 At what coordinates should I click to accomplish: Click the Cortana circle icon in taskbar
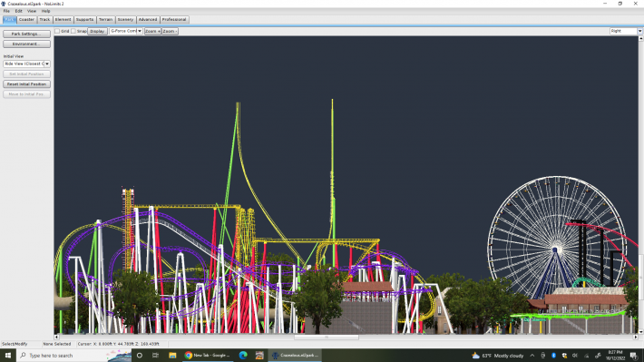tap(140, 356)
